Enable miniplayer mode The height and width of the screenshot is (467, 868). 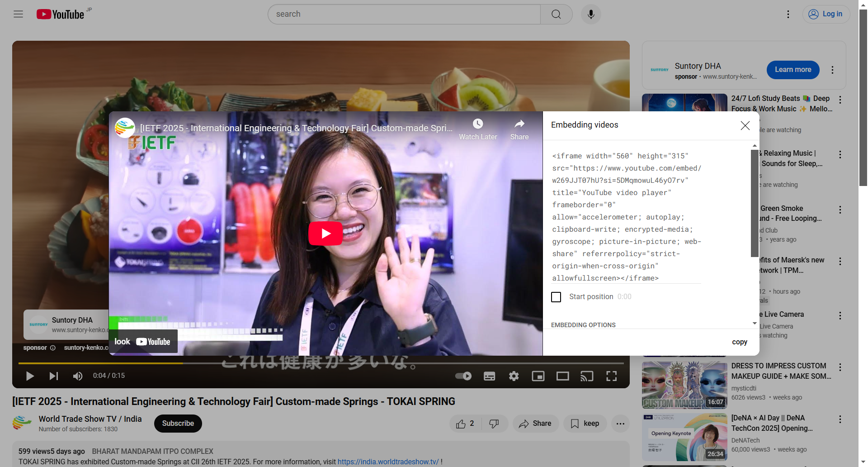538,376
